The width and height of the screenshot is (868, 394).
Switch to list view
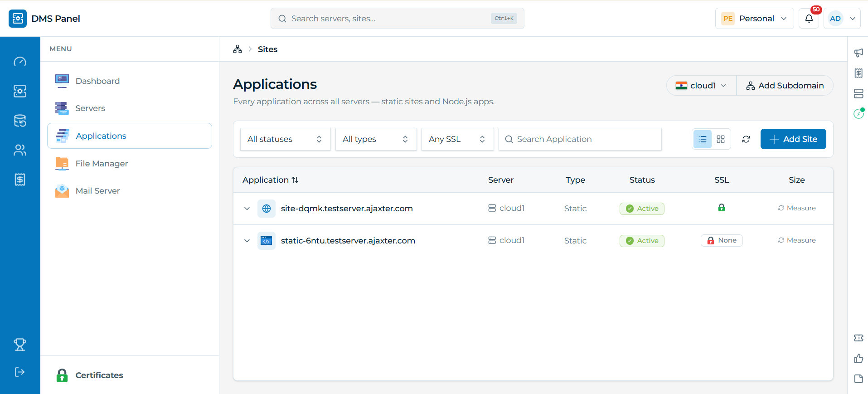[703, 139]
